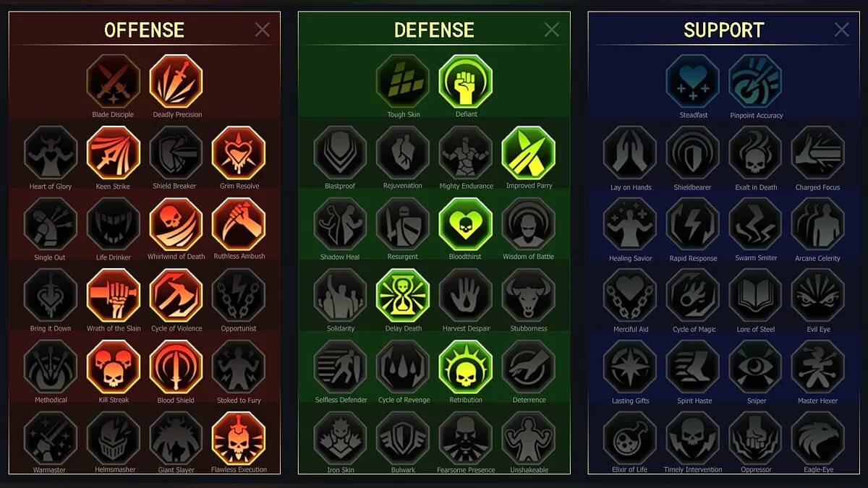This screenshot has height=488, width=868.
Task: Pick the Bloodthirst mastery
Action: (466, 224)
